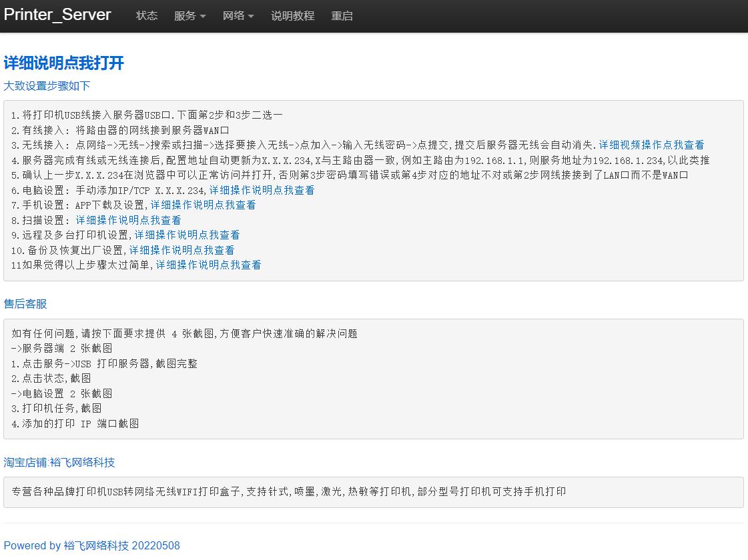The image size is (748, 560).
Task: View 备份及恢复出厂设置 detailed instructions link
Action: [181, 250]
